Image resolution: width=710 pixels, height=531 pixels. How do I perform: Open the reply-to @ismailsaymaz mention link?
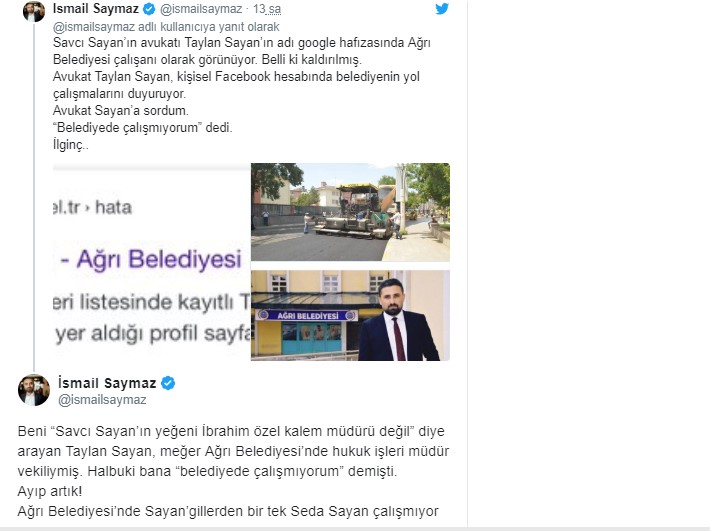pyautogui.click(x=94, y=27)
